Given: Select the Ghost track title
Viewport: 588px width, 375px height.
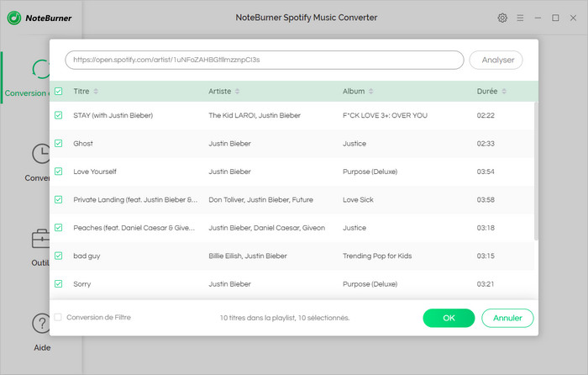Looking at the screenshot, I should [x=83, y=144].
